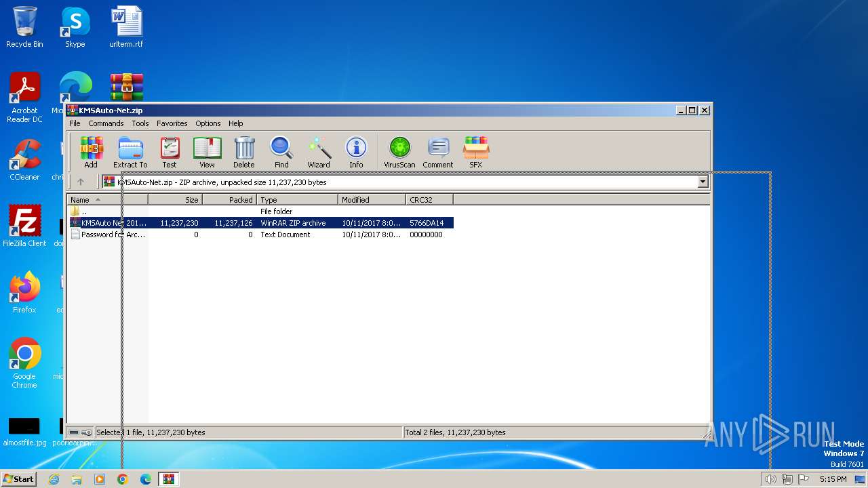
Task: Click the Extract To toolbar icon
Action: click(x=130, y=152)
